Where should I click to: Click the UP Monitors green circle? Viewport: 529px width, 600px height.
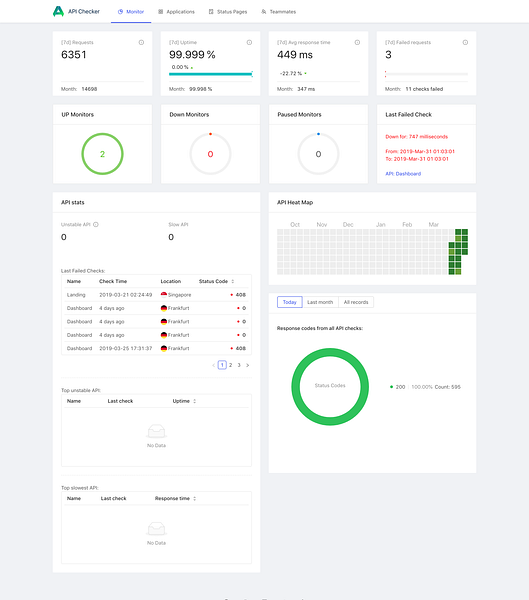click(102, 154)
